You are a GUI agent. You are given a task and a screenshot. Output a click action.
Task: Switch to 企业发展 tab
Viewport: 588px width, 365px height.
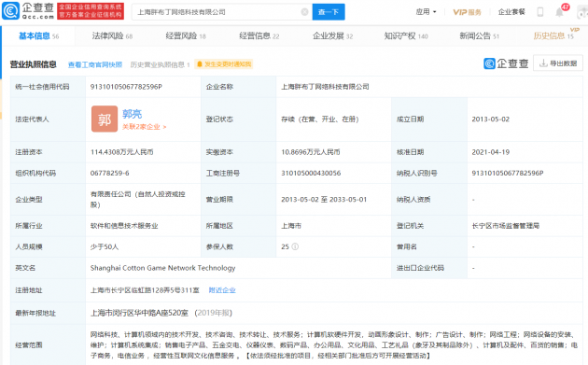pyautogui.click(x=332, y=36)
